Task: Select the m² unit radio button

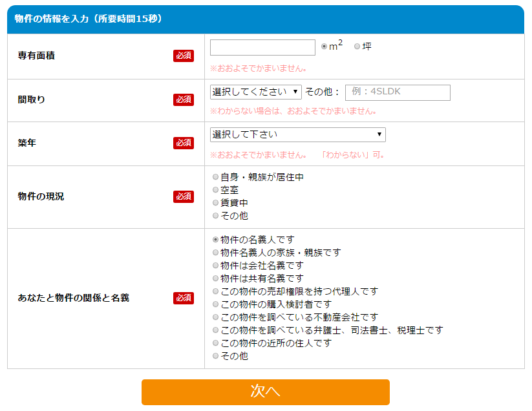Action: coord(325,47)
